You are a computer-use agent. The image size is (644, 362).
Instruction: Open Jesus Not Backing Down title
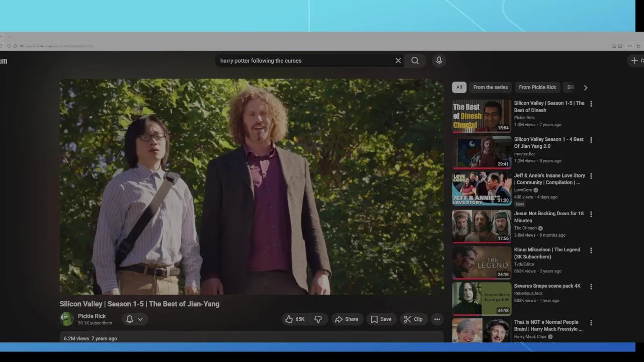549,217
